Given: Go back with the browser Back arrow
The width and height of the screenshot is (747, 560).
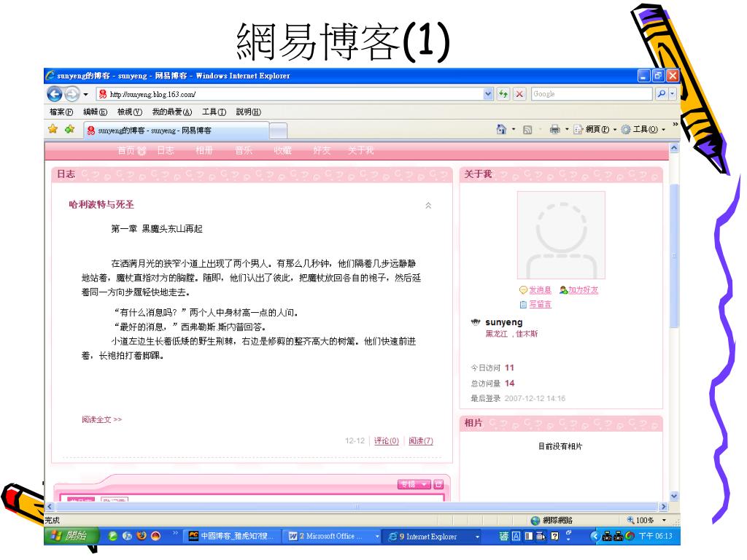Looking at the screenshot, I should (55, 94).
